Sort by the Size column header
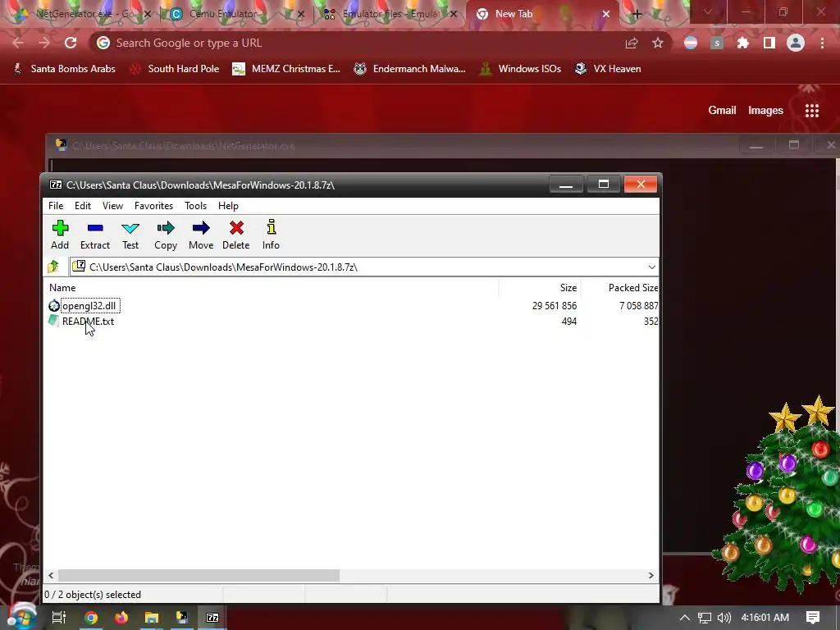 568,288
